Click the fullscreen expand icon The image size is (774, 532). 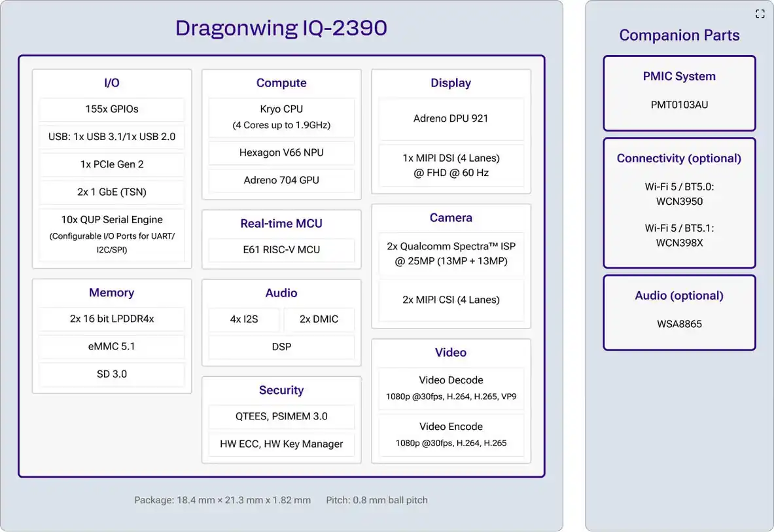pos(760,14)
